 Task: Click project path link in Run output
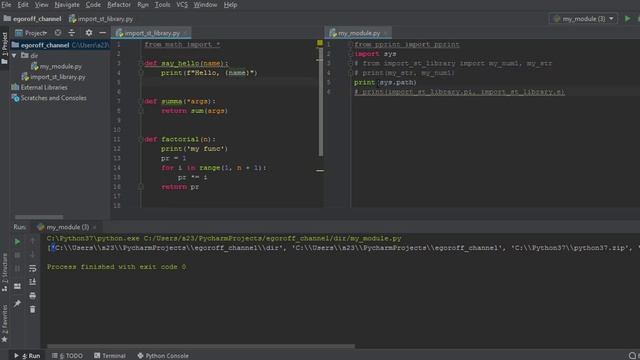[273, 238]
